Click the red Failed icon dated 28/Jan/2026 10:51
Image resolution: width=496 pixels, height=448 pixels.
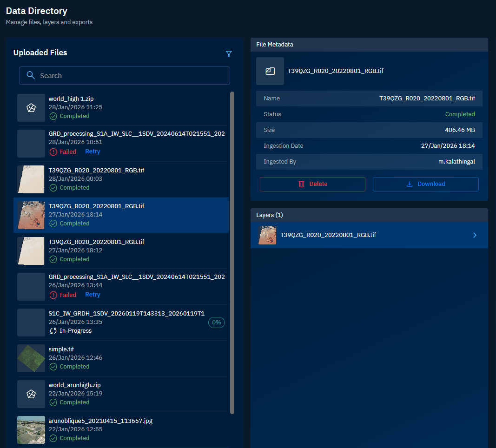point(53,152)
